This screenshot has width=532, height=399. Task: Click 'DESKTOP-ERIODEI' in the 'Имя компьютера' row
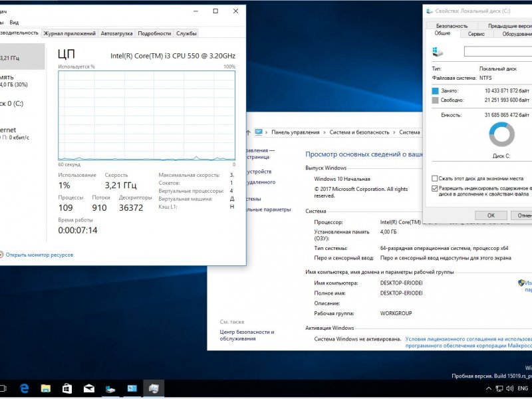tap(402, 283)
